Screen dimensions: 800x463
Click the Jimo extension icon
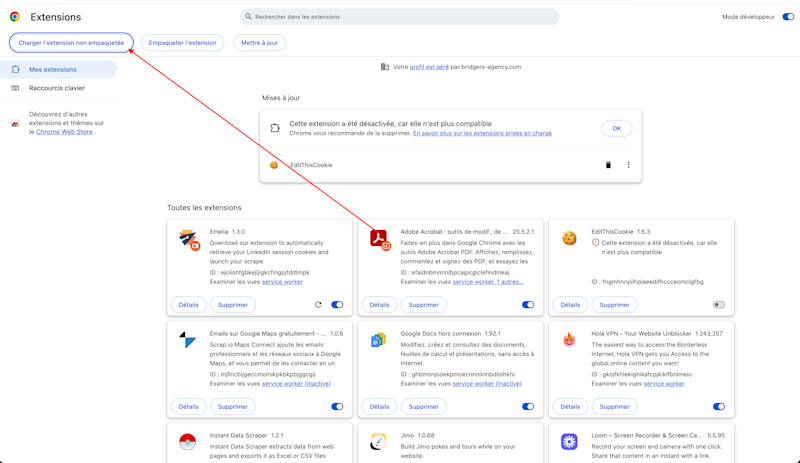pos(379,442)
